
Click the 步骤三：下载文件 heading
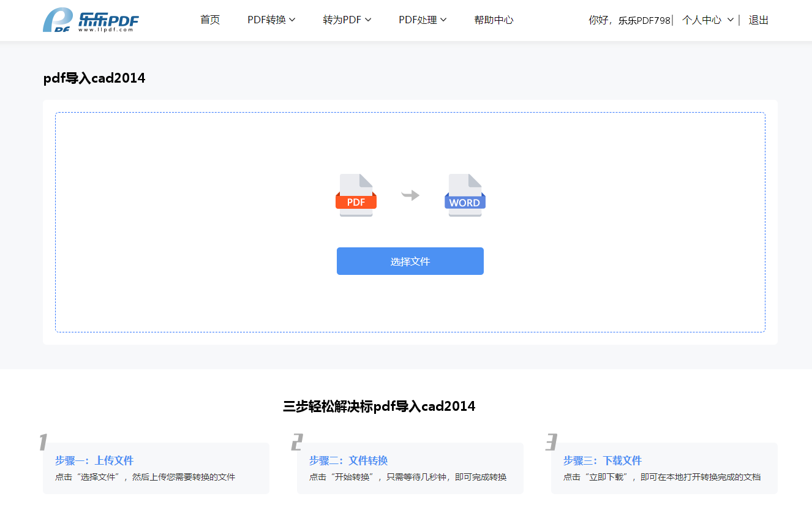pos(603,460)
